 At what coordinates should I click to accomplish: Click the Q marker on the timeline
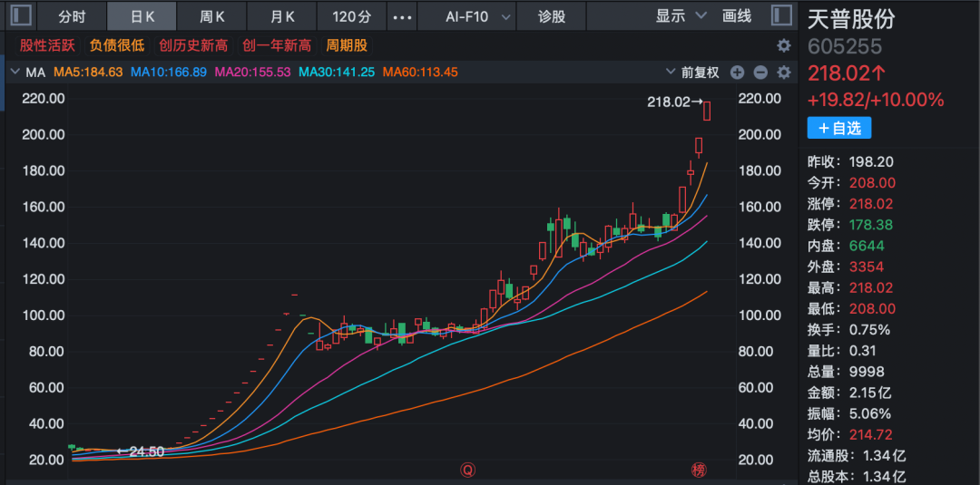point(467,470)
